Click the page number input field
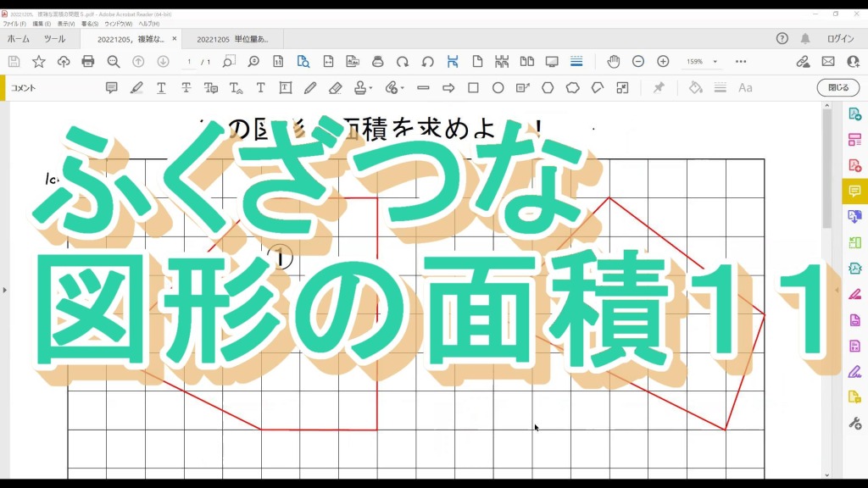The image size is (868, 488). 189,62
